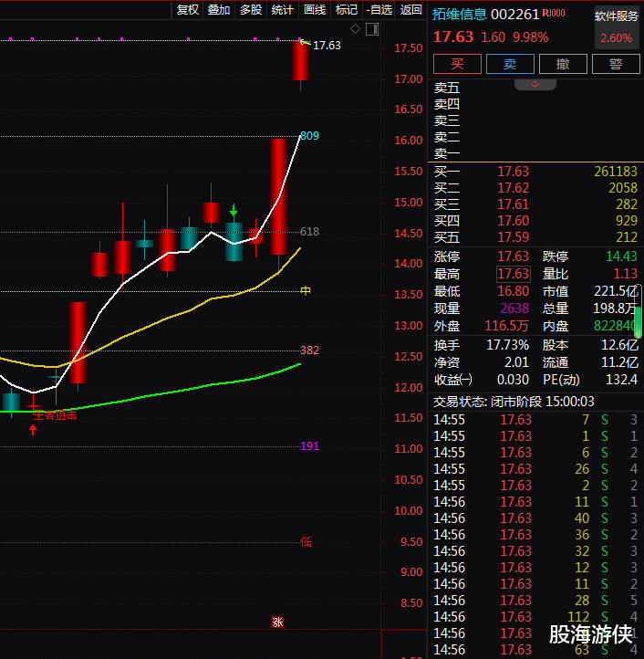Click the diamond icon above chart
The image size is (644, 659).
tap(355, 29)
